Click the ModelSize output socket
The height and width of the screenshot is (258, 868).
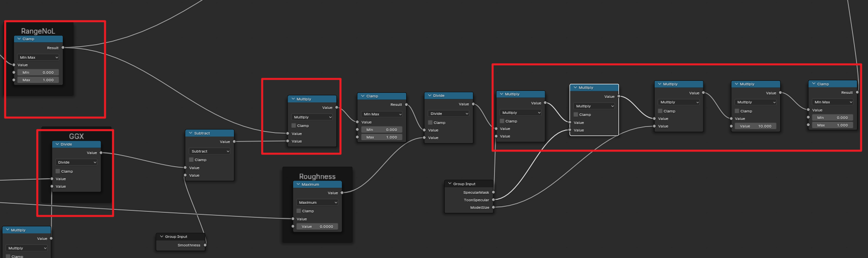tap(493, 207)
